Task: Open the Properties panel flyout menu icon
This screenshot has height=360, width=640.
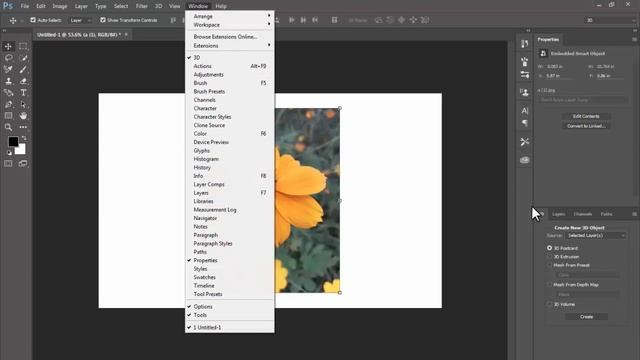Action: [x=634, y=40]
